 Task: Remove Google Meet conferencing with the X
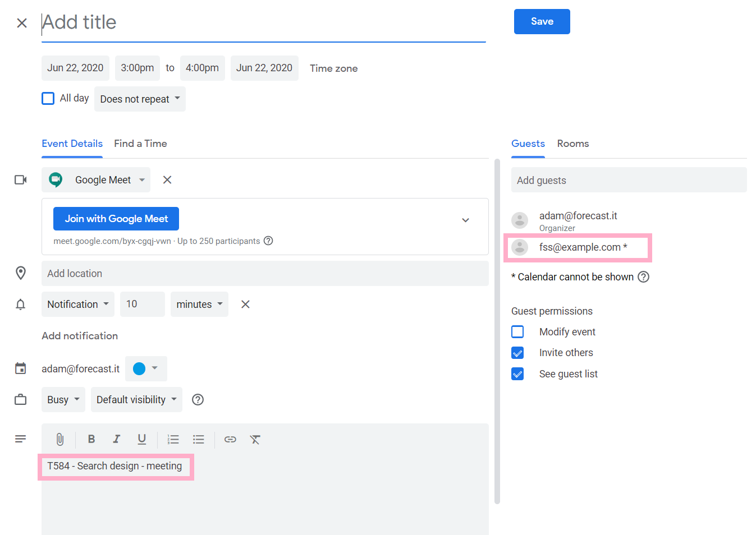[x=167, y=179]
